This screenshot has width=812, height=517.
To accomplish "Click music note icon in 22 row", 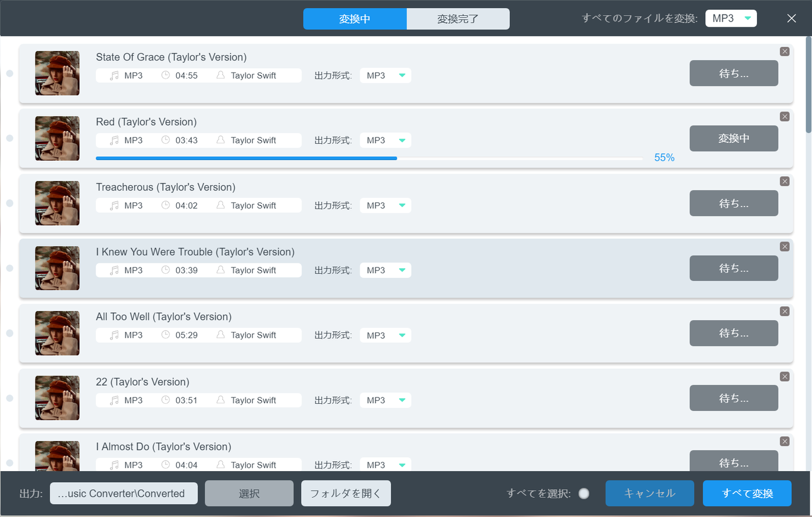I will [114, 400].
